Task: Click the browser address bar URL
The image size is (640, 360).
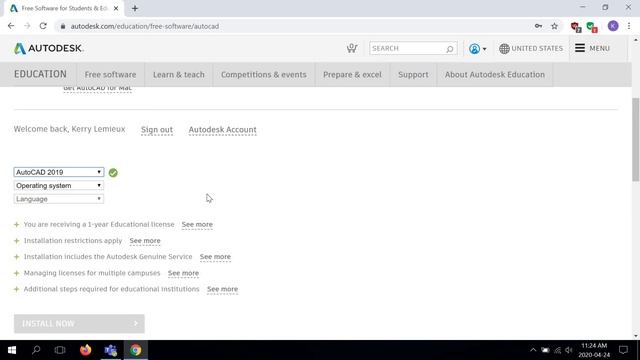Action: (144, 26)
